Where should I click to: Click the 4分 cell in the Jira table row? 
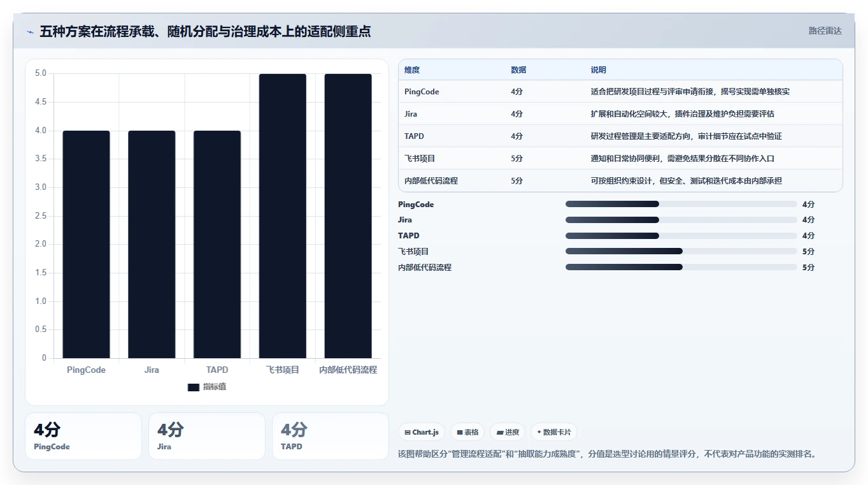[516, 114]
